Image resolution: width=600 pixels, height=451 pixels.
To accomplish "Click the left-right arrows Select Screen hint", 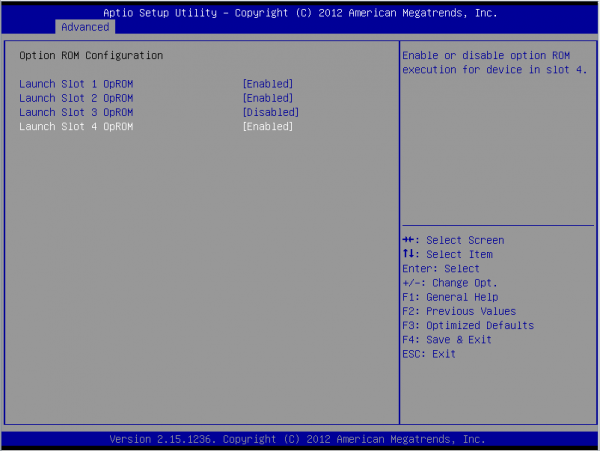I will coord(453,240).
